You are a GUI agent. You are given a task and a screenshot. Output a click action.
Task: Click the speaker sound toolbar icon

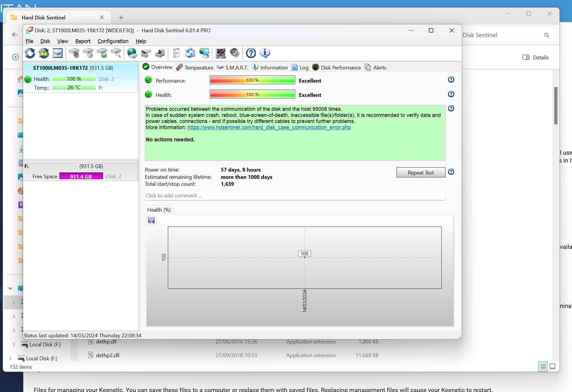[235, 53]
